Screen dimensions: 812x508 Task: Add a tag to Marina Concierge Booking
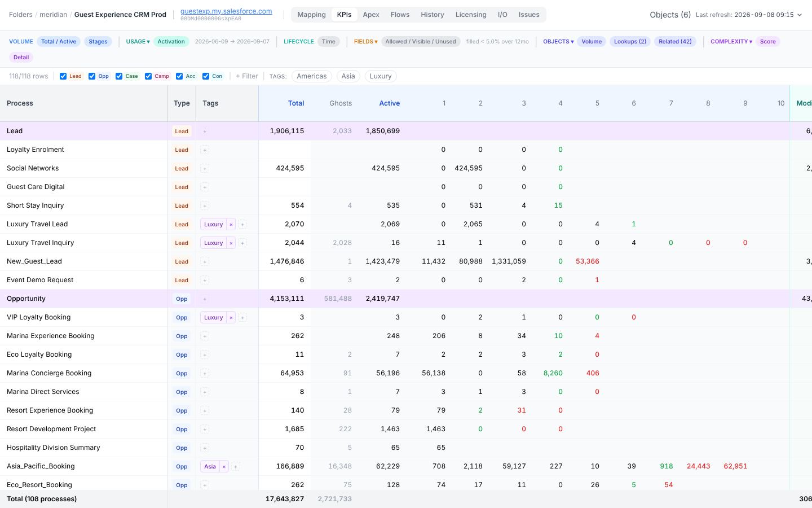tap(205, 373)
